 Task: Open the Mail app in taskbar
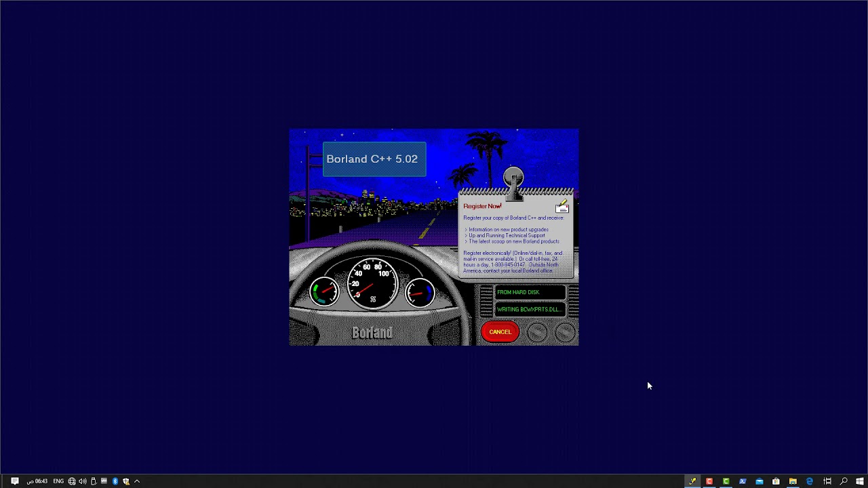tap(759, 481)
